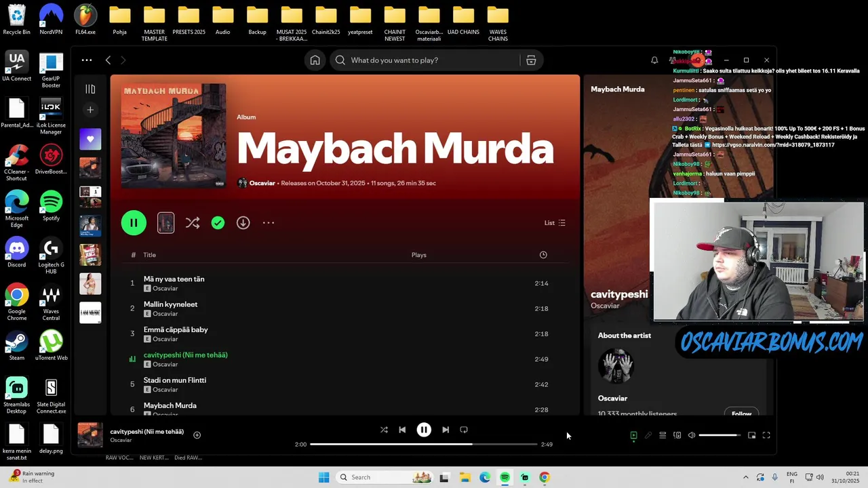Viewport: 868px width, 488px height.
Task: Open Oscaviar link under 'Emmä cäppää baby'
Action: (165, 339)
